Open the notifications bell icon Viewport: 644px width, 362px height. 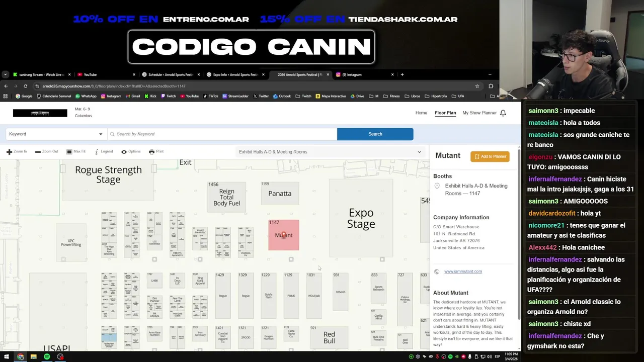coord(503,113)
